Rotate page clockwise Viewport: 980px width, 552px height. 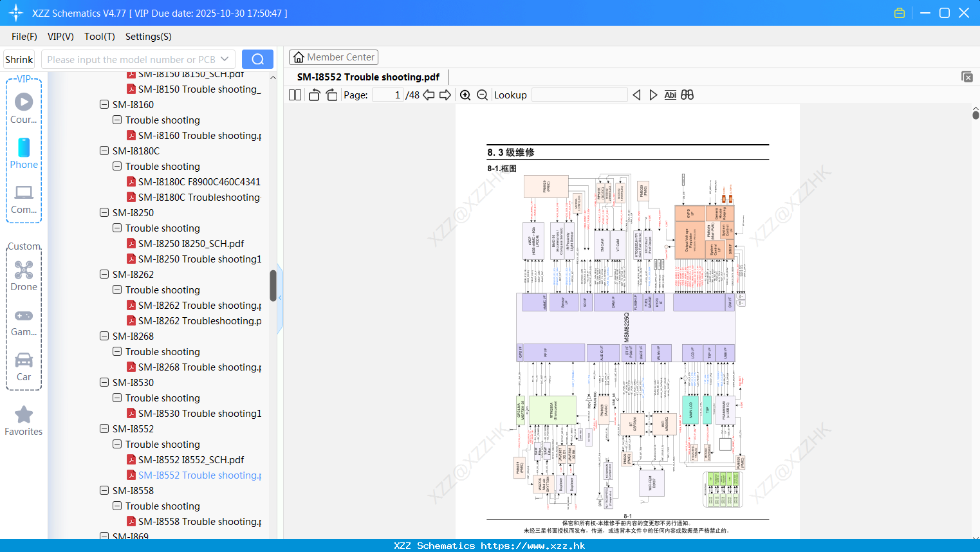331,95
